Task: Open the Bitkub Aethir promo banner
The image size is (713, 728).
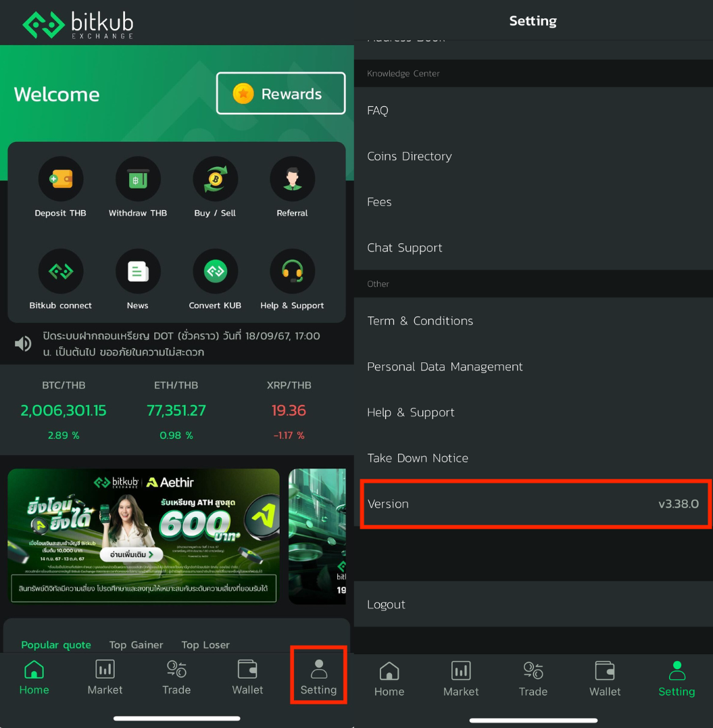Action: (143, 536)
